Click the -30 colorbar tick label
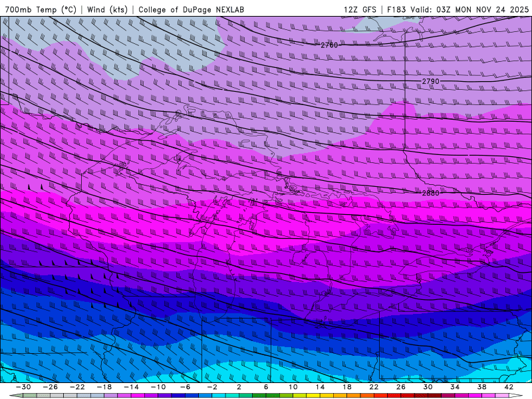 point(23,387)
